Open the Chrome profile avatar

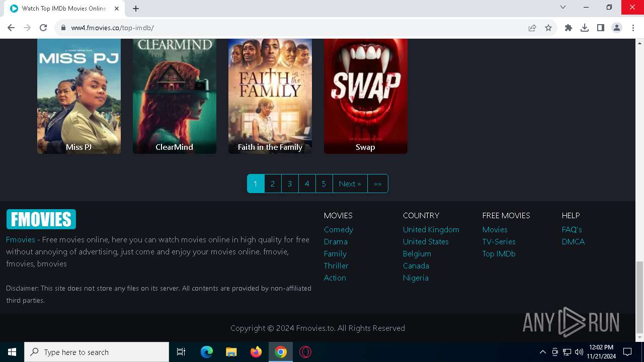click(617, 28)
